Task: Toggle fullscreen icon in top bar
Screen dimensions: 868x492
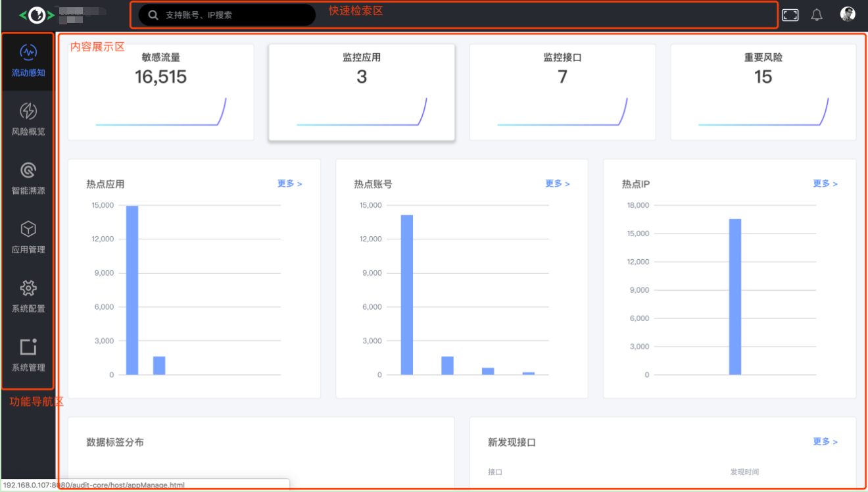Action: click(x=790, y=14)
